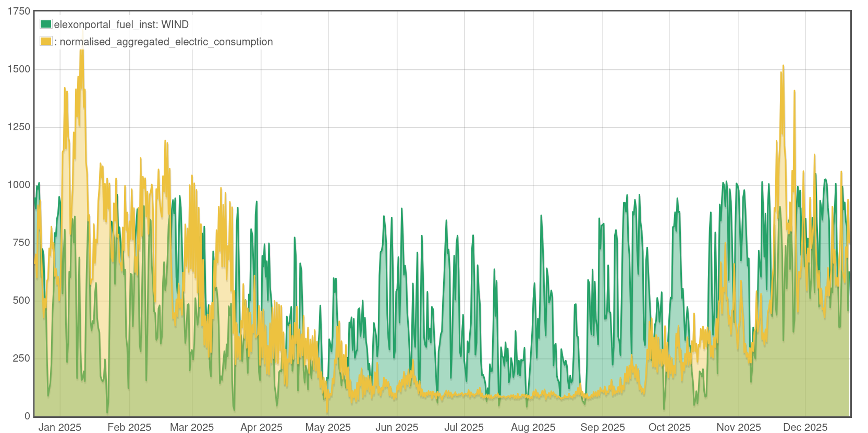Select the Aug 2025 axis tick label
868x433 pixels.
(x=533, y=427)
